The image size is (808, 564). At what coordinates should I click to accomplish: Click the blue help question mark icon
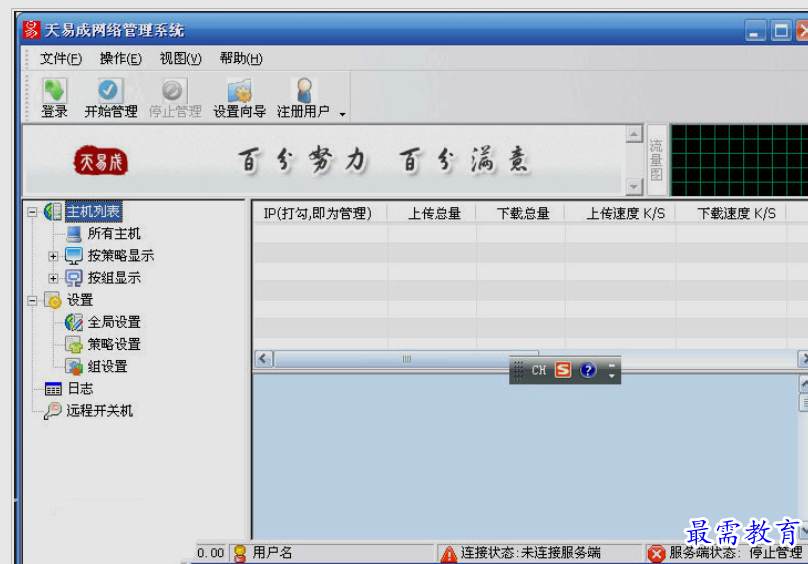tap(587, 370)
